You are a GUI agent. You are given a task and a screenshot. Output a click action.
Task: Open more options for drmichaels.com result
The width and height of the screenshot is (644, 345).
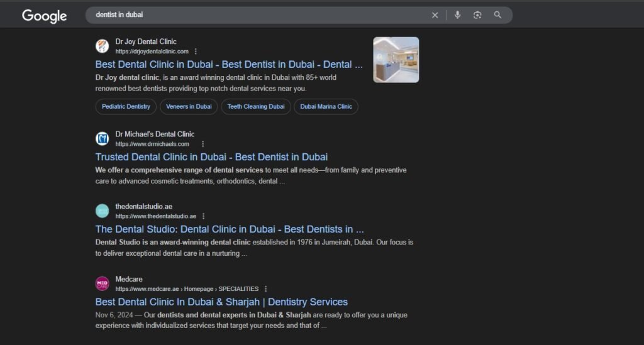point(203,144)
